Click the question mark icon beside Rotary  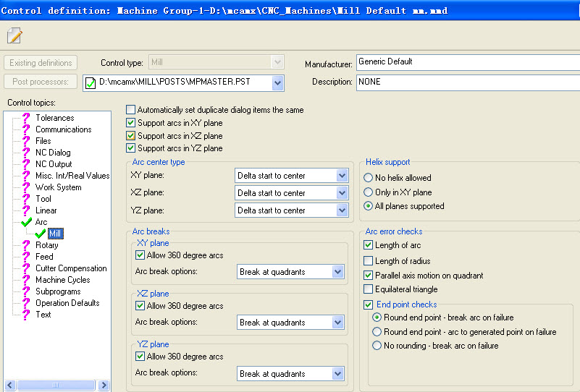pyautogui.click(x=27, y=245)
